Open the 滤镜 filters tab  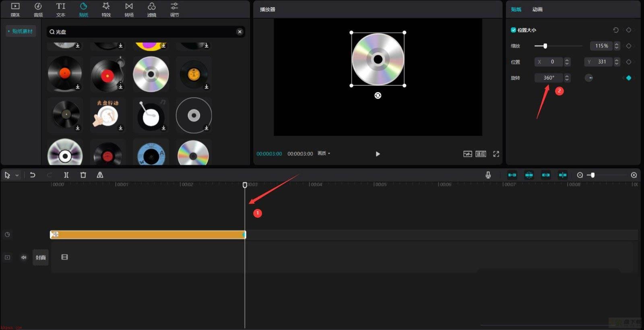[x=152, y=10]
